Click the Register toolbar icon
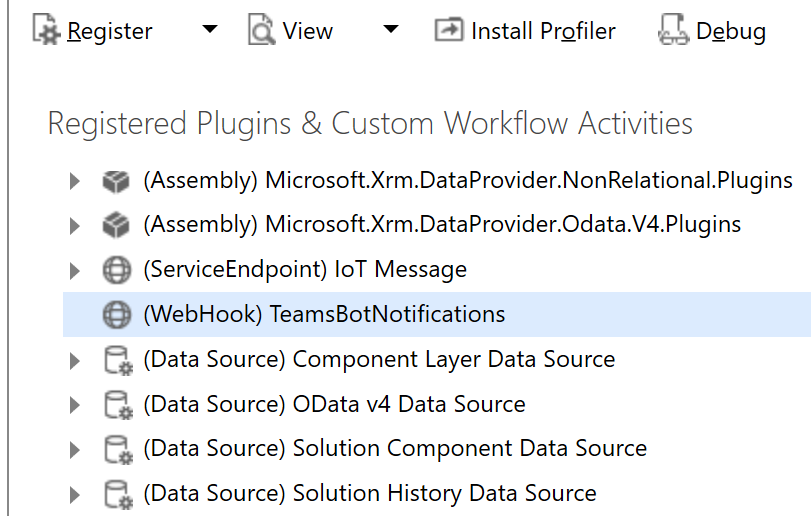This screenshot has width=811, height=516. pos(46,31)
